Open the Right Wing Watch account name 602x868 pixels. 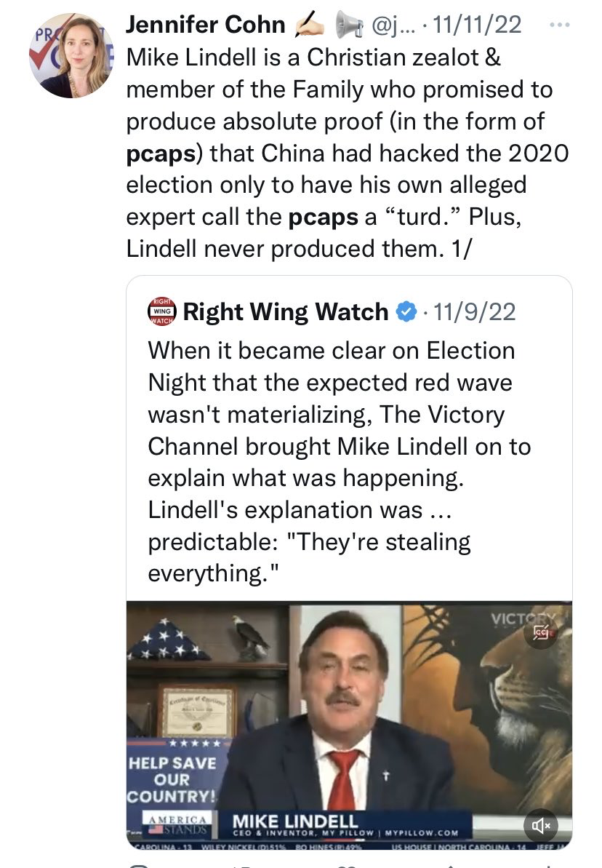(286, 311)
